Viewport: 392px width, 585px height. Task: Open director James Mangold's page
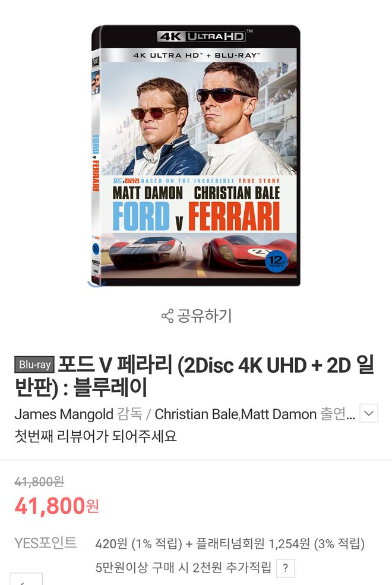pos(64,414)
